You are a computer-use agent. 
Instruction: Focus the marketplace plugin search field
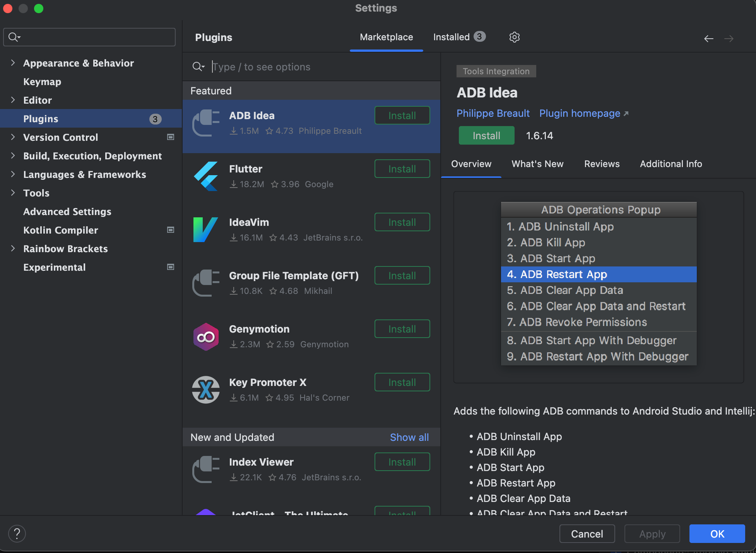pyautogui.click(x=317, y=67)
